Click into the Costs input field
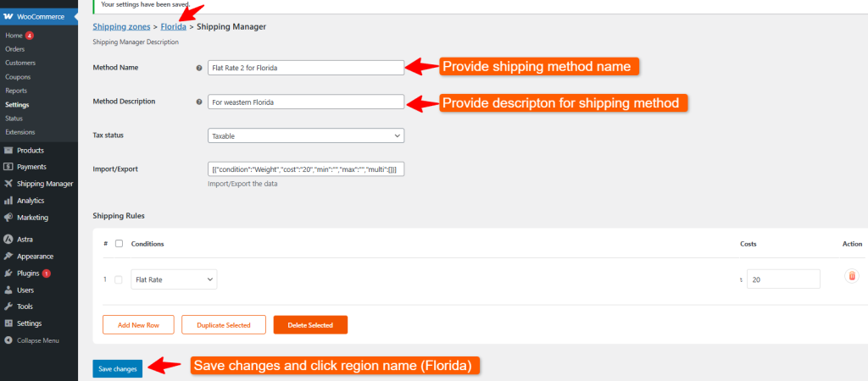Screen dimensions: 868x381 tap(782, 279)
